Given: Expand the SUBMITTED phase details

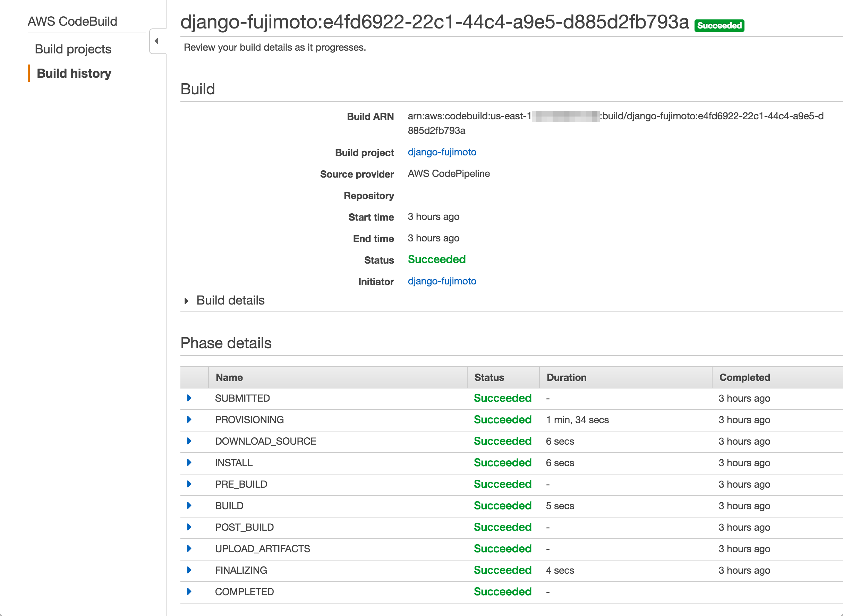Looking at the screenshot, I should (189, 398).
